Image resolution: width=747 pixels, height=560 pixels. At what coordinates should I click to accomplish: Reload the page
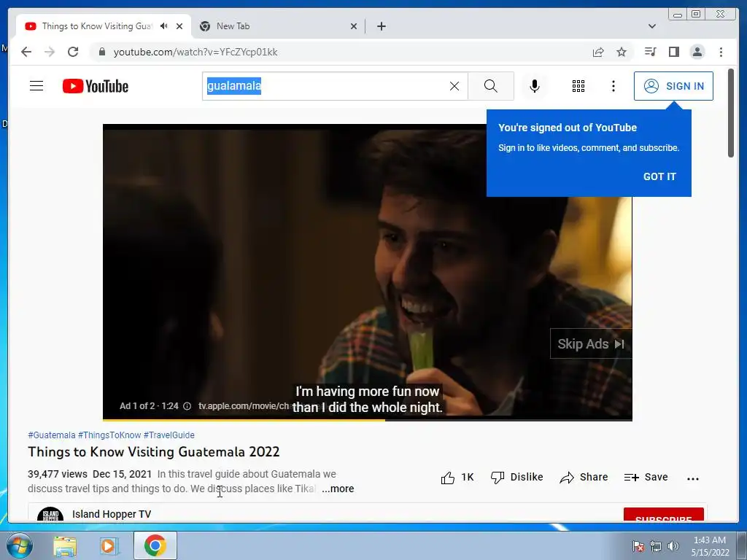pos(73,52)
